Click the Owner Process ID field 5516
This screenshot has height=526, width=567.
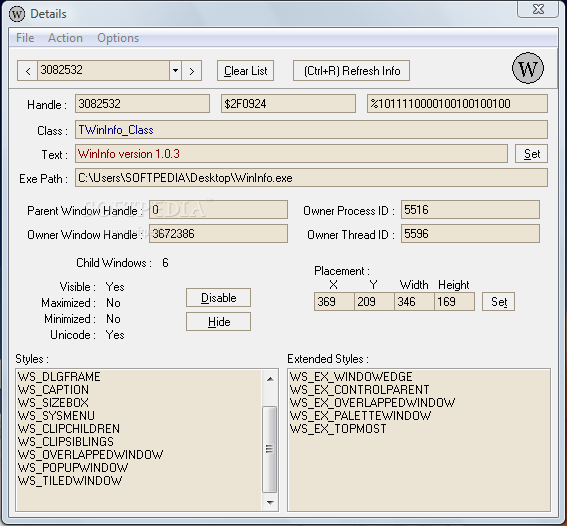coord(470,210)
